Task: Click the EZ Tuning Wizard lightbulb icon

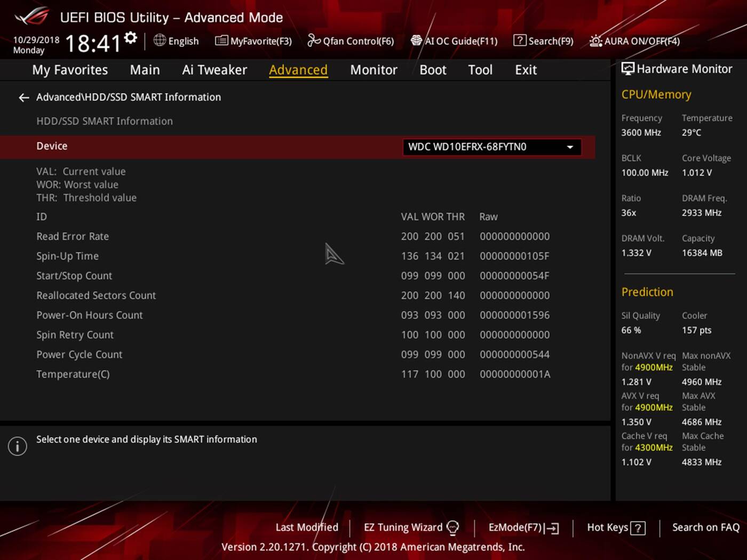Action: [x=452, y=528]
